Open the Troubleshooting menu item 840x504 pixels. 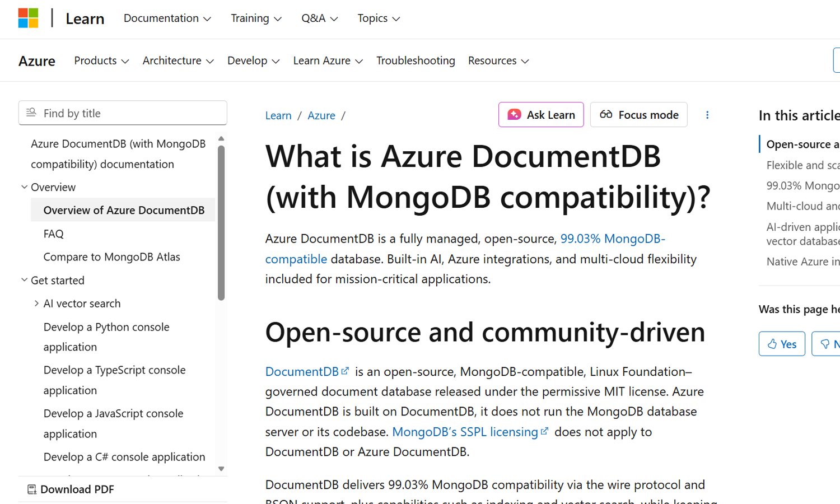pyautogui.click(x=416, y=60)
